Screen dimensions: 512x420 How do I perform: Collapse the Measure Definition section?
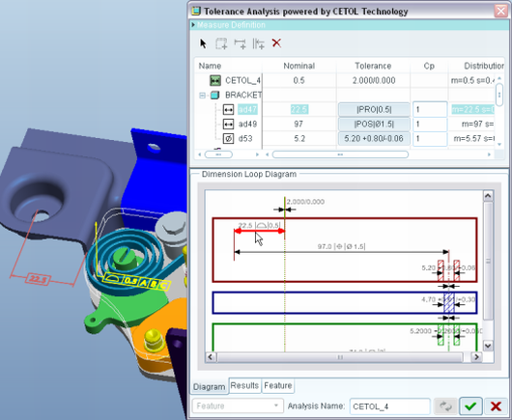click(193, 25)
